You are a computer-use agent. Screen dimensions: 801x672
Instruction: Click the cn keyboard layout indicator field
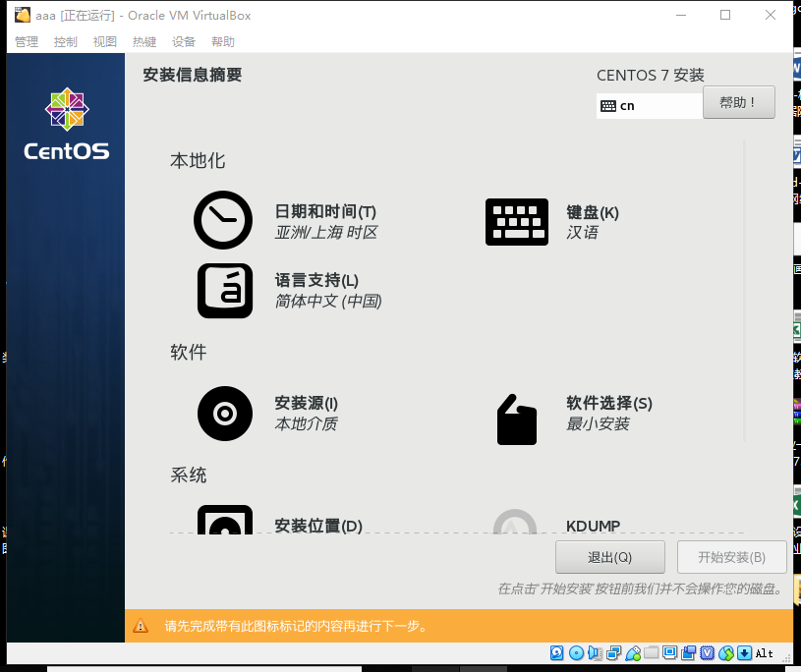(x=649, y=105)
